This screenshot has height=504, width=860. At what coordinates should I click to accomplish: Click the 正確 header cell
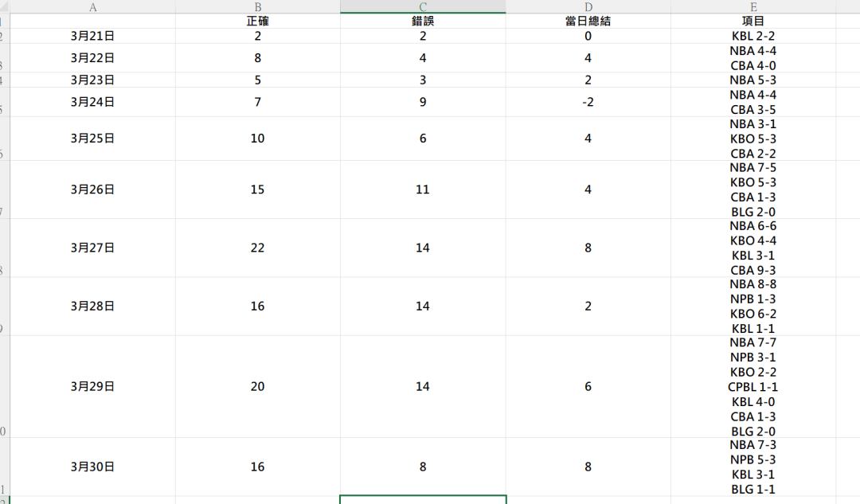(258, 21)
